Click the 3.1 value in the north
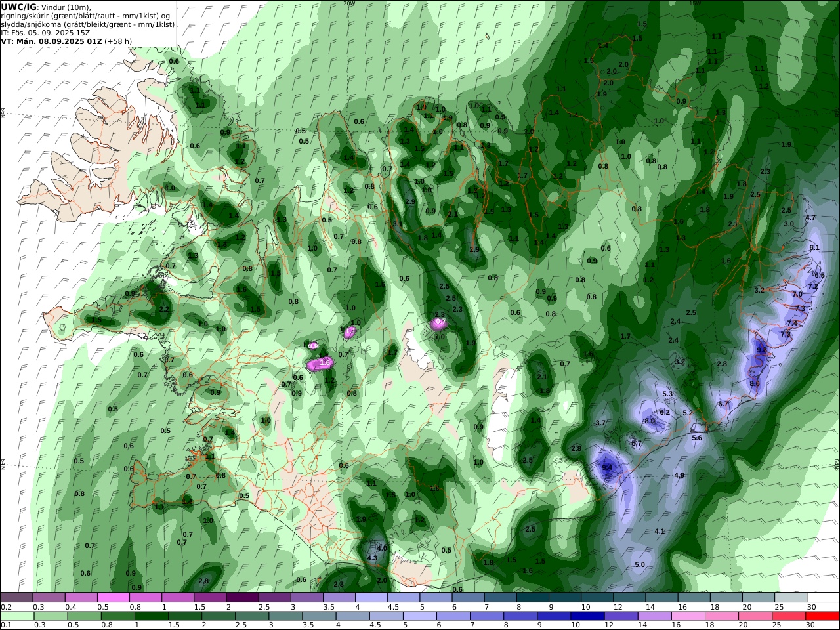Screen dimensions: 840x630 pyautogui.click(x=397, y=224)
